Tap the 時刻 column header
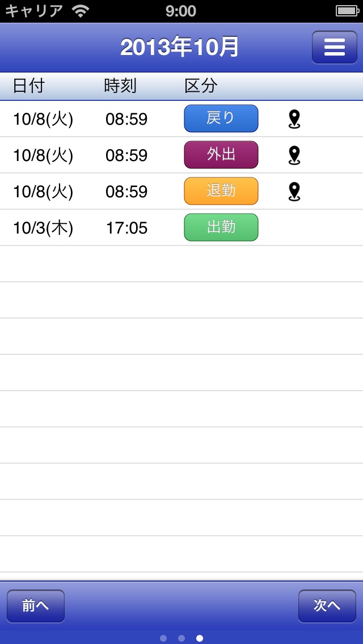Image resolution: width=363 pixels, height=644 pixels. (120, 86)
